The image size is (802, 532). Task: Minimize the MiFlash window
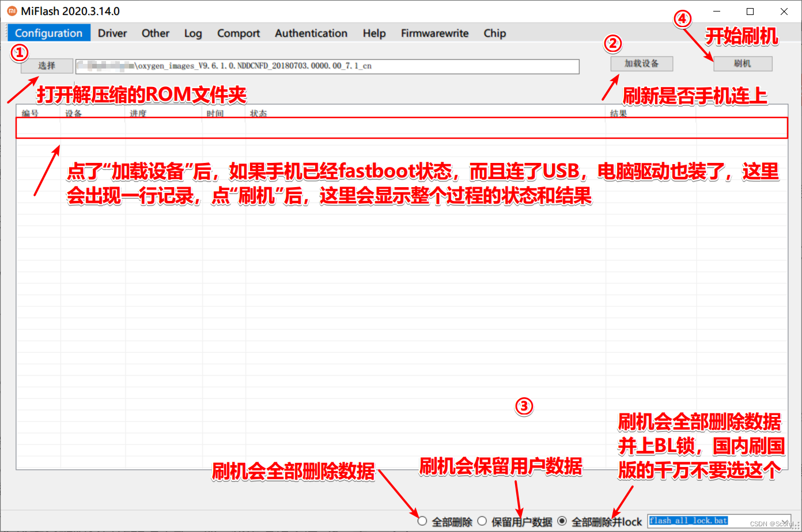pyautogui.click(x=717, y=12)
